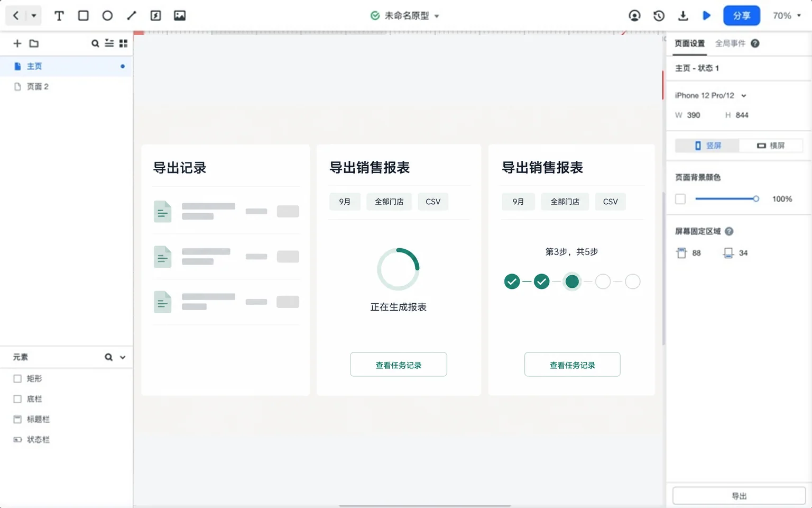
Task: Select 页面 2 in page list
Action: (66, 86)
